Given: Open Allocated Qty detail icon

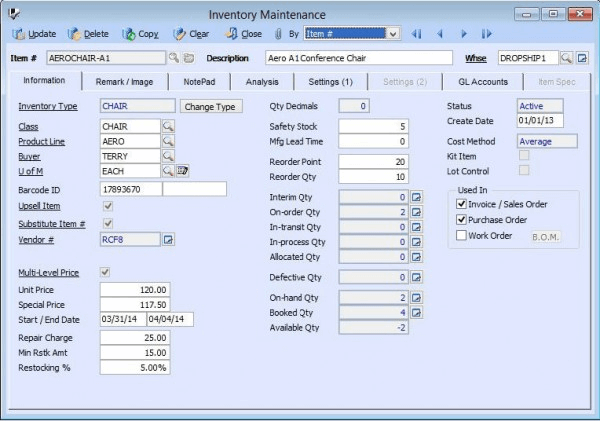Looking at the screenshot, I should click(416, 257).
